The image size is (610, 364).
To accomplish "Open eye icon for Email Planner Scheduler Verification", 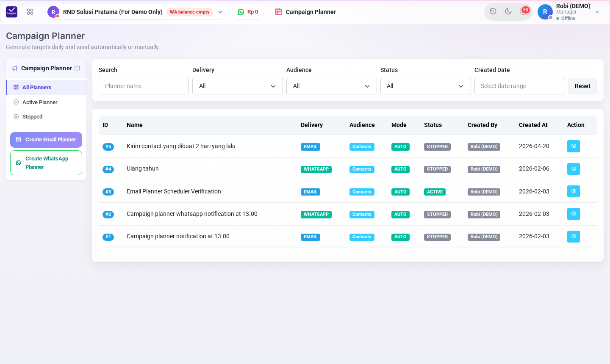I will tap(574, 191).
